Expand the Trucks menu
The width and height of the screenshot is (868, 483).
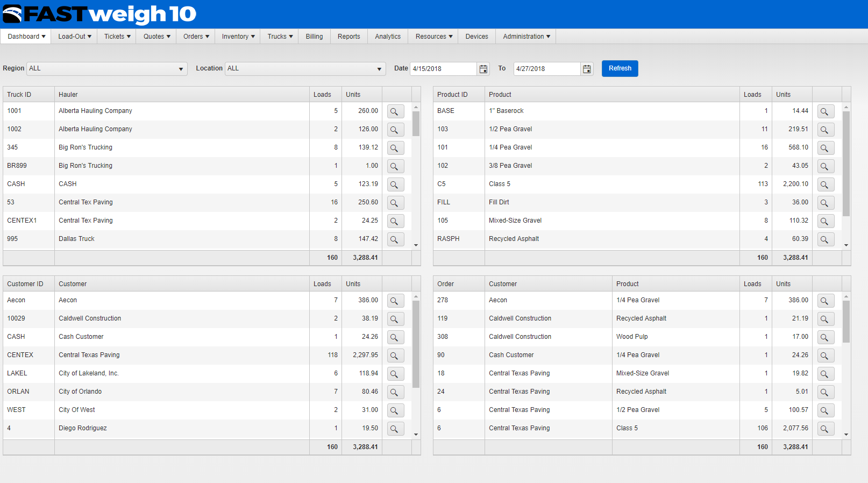[x=280, y=37]
